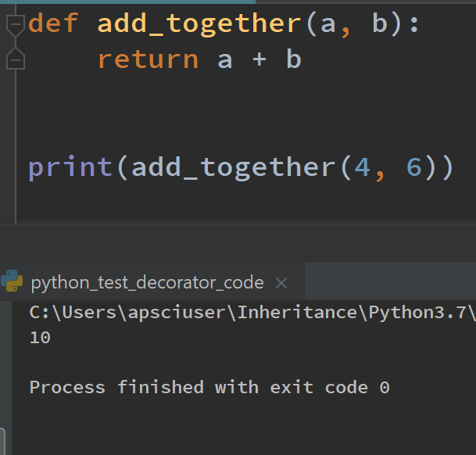The image size is (476, 455).
Task: Place cursor on the return keyword
Action: [x=148, y=59]
